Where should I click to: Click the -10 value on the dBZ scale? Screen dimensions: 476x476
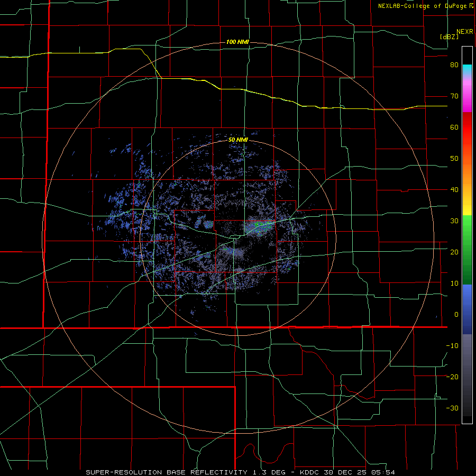pyautogui.click(x=452, y=345)
